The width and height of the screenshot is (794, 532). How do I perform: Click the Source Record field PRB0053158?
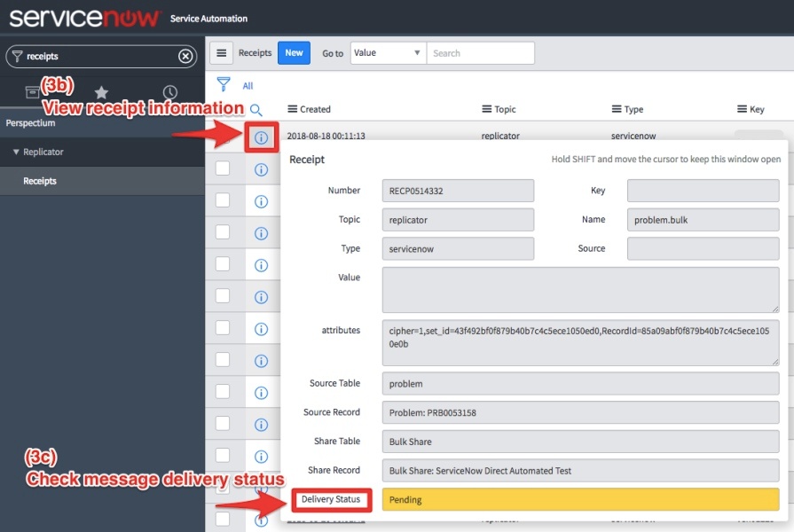[x=580, y=412]
